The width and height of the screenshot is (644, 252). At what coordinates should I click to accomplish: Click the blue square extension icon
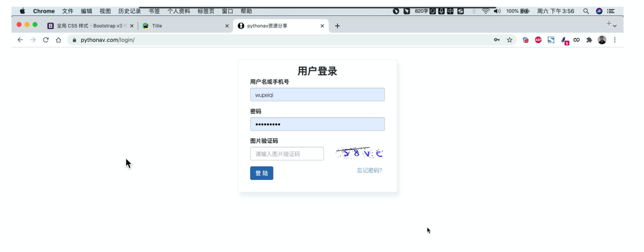551,40
